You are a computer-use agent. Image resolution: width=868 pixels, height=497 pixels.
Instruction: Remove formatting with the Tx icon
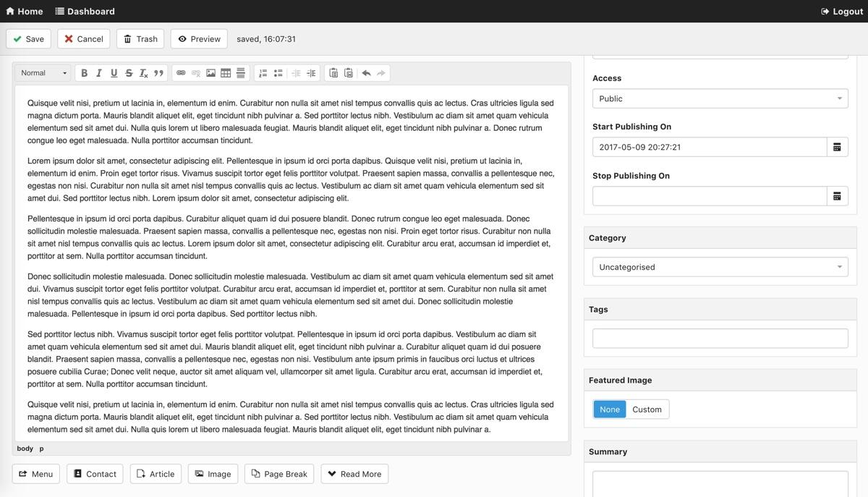click(143, 73)
